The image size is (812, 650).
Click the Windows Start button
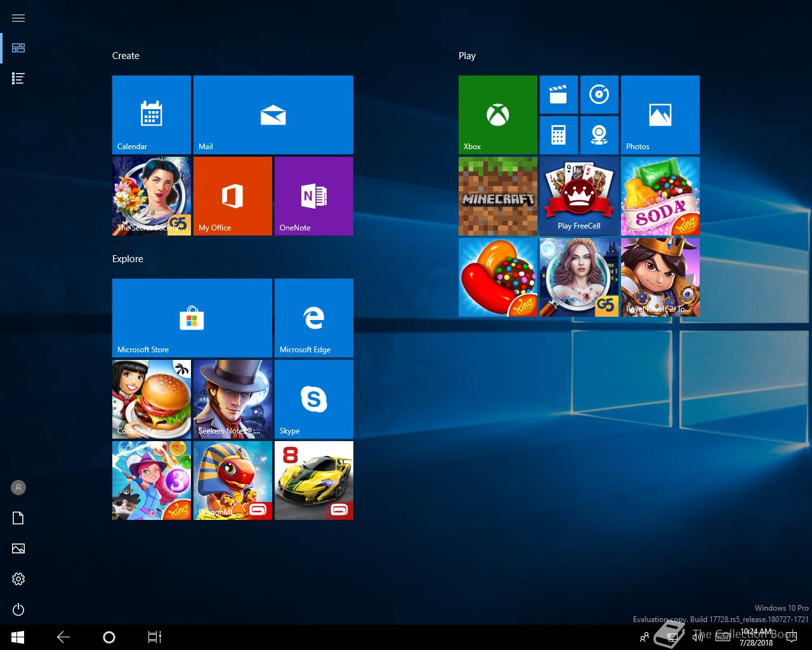pos(18,637)
